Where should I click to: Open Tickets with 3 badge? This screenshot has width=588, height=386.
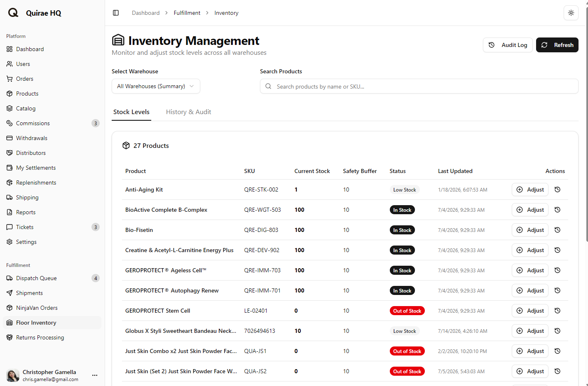52,227
